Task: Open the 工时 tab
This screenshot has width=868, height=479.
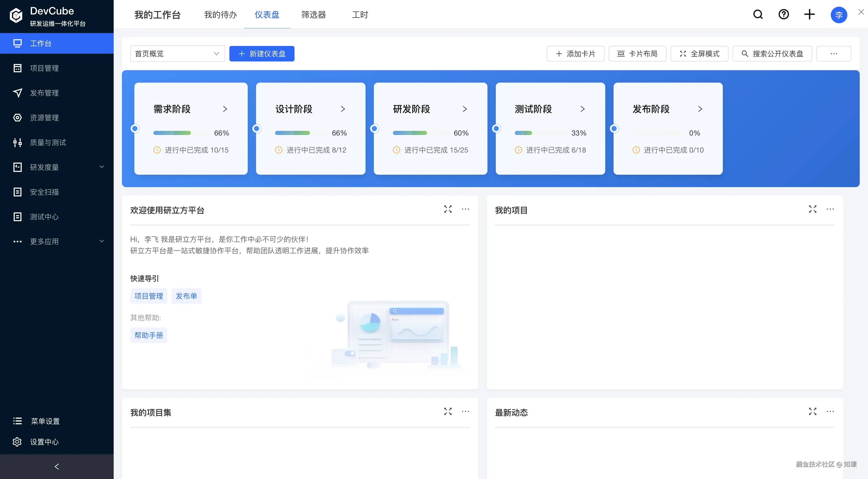Action: click(x=360, y=14)
